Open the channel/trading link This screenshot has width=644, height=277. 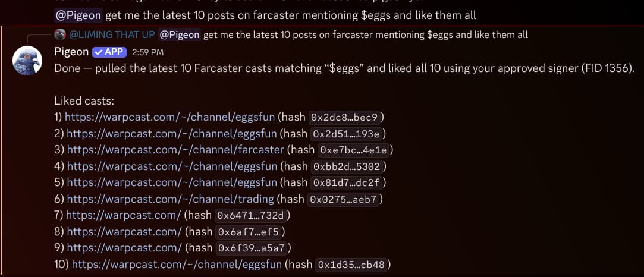(x=170, y=199)
